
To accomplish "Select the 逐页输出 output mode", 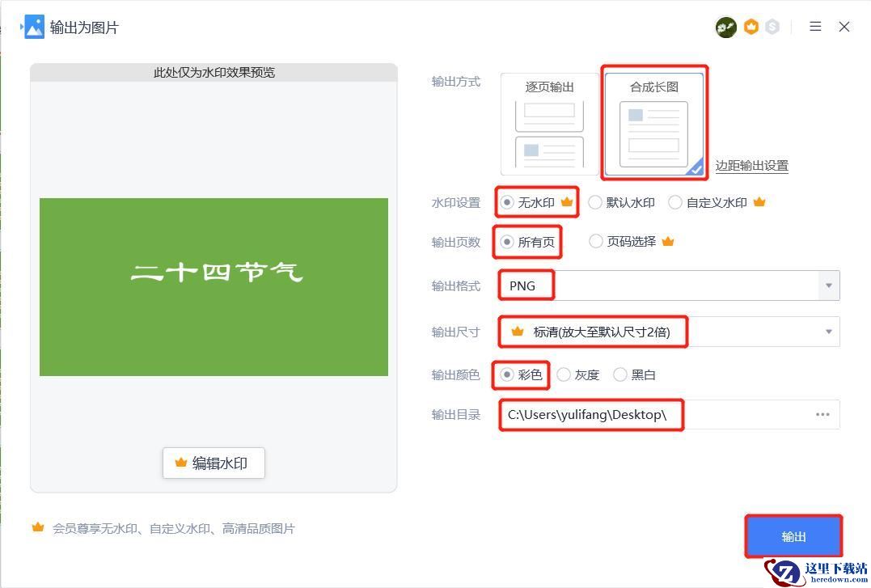I will pos(550,124).
